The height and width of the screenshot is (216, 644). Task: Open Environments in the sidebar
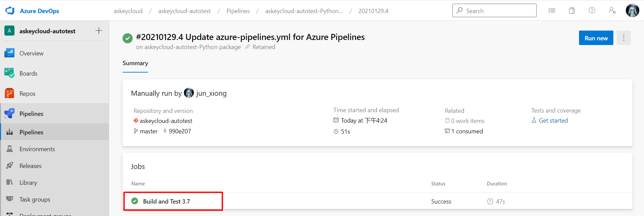[37, 149]
